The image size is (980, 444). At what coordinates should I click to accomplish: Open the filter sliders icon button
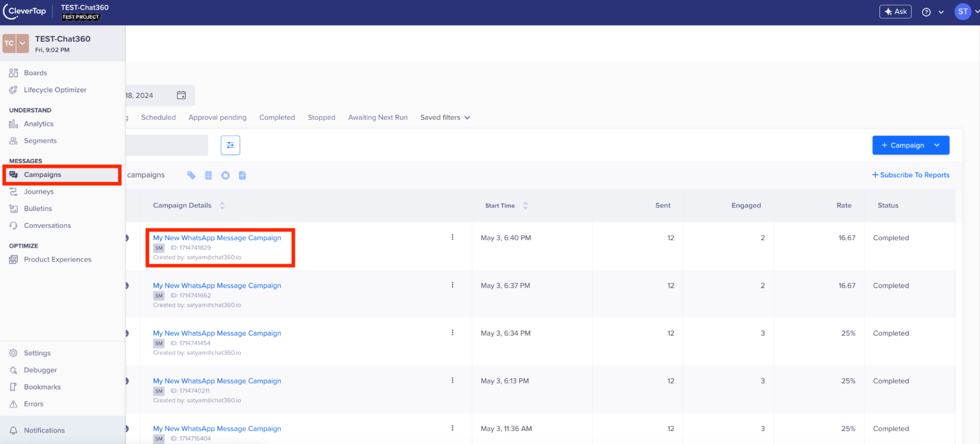click(230, 145)
